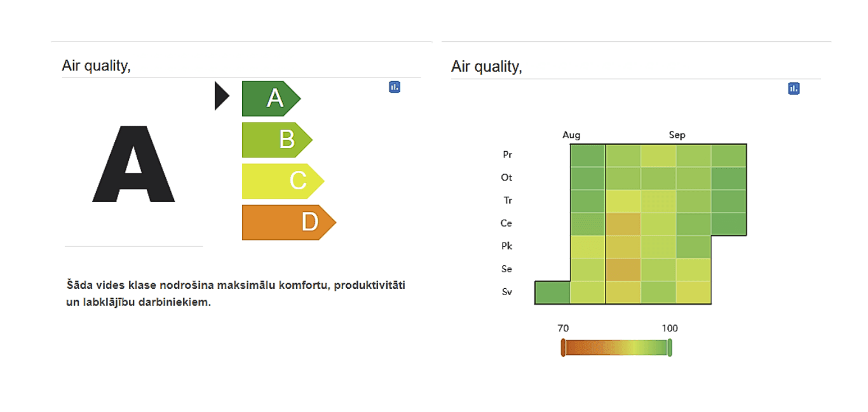Click the chart icon above the heatmap panel
The image size is (868, 412).
click(x=794, y=88)
